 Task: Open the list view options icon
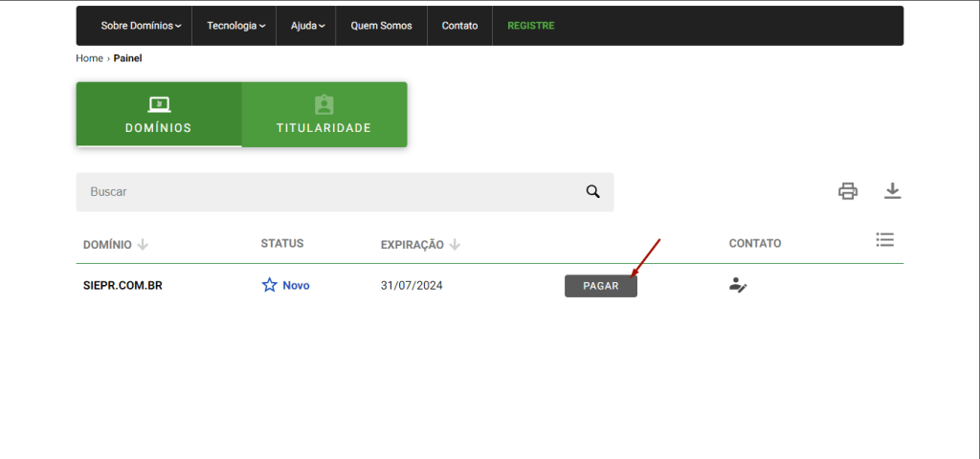point(884,240)
